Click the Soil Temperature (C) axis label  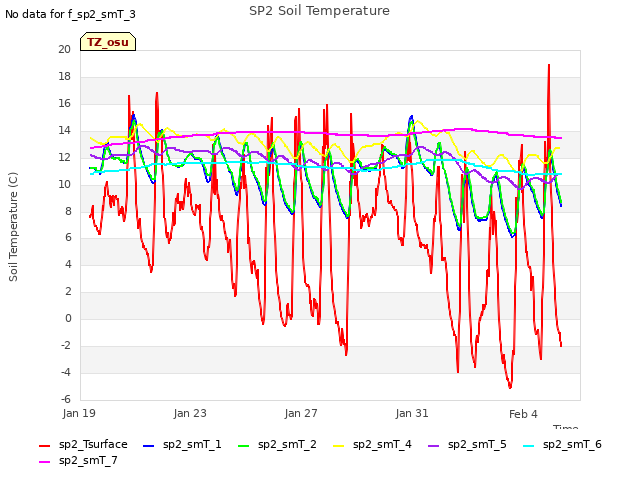click(13, 227)
